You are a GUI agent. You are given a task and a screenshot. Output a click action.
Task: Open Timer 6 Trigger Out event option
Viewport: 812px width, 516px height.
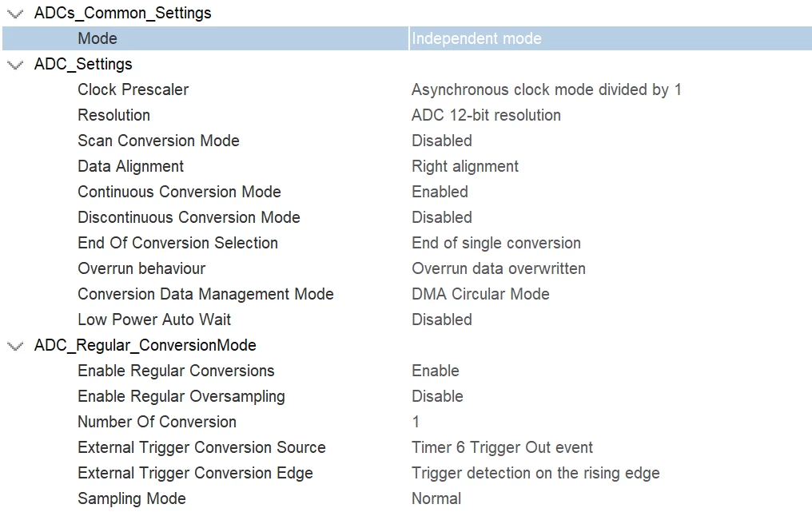[502, 447]
